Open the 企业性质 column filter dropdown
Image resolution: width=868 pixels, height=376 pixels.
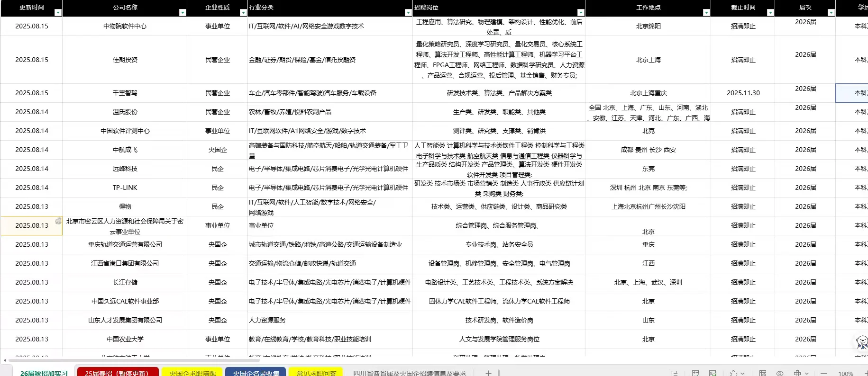(243, 13)
